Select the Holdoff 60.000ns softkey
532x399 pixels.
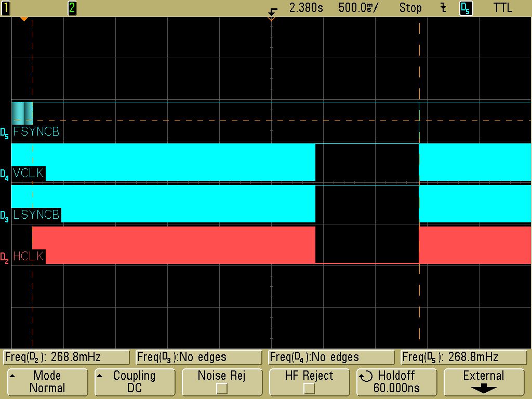pos(396,382)
